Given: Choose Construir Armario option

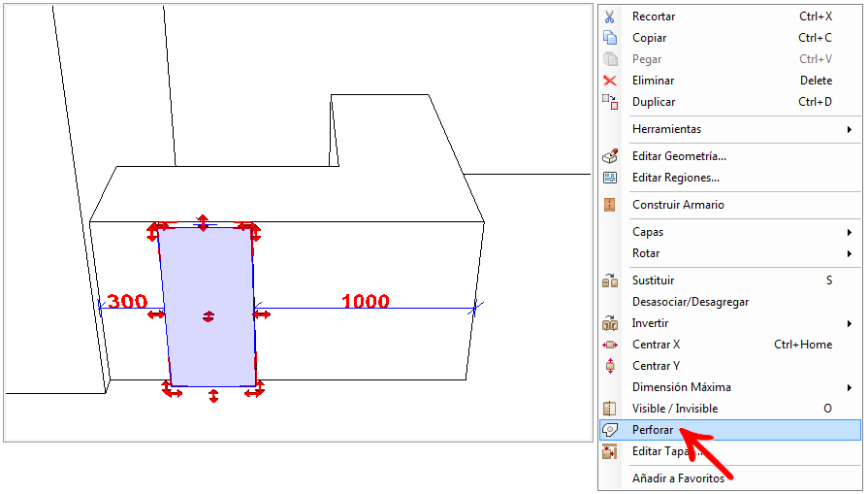Looking at the screenshot, I should [730, 205].
